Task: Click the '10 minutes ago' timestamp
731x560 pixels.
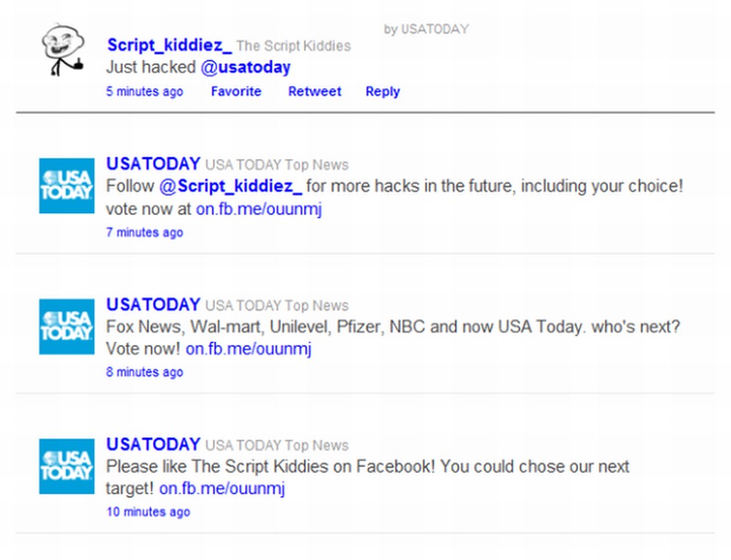Action: click(148, 512)
